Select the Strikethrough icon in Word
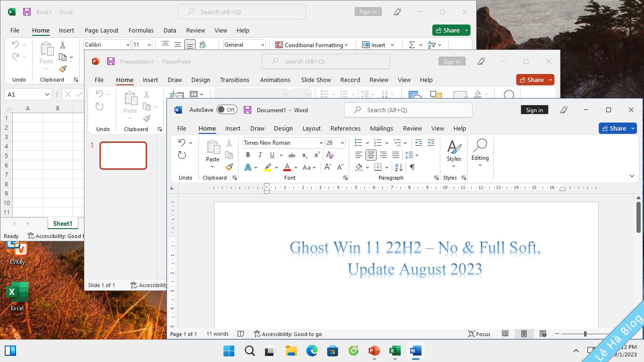644x362 pixels. coord(292,155)
